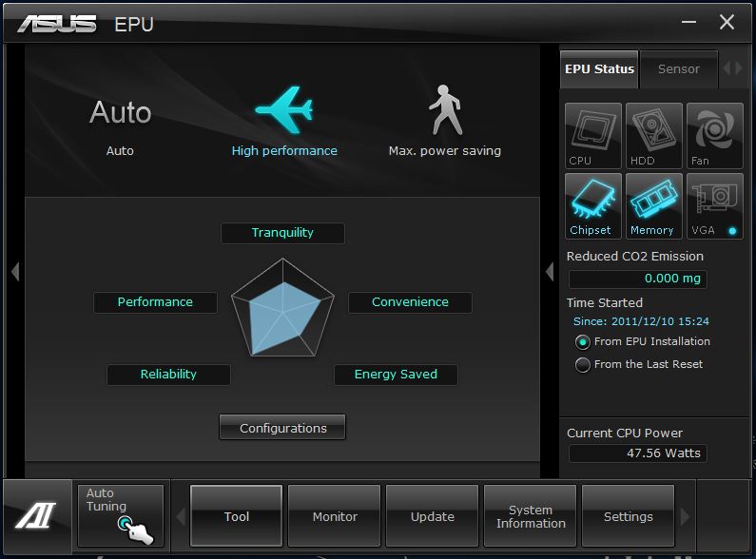This screenshot has height=559, width=756.
Task: Click the CPU status icon
Action: point(593,135)
